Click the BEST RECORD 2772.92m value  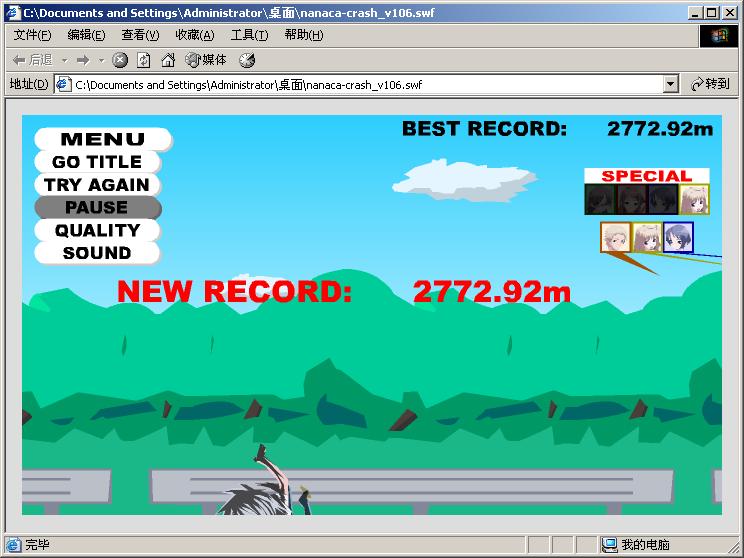pyautogui.click(x=660, y=129)
